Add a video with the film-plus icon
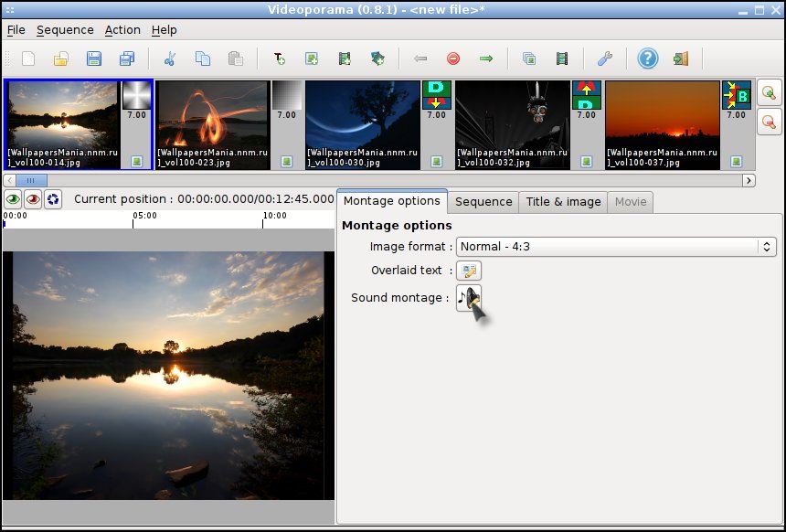 pos(345,59)
